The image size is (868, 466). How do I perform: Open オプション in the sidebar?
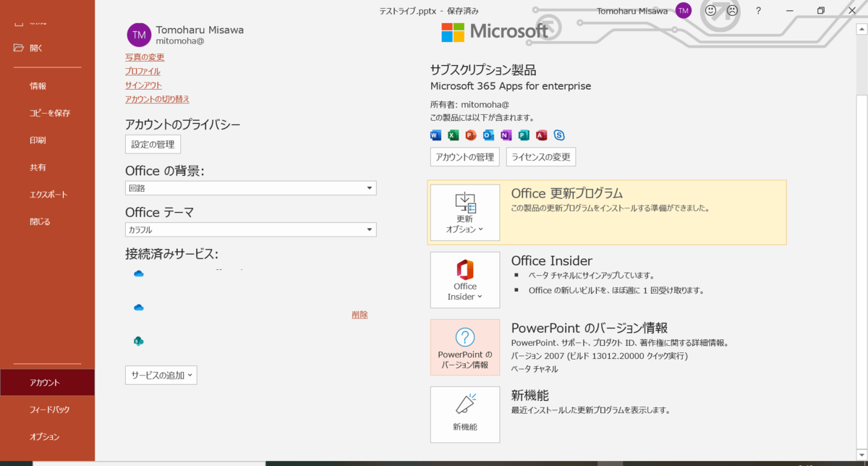pos(45,436)
